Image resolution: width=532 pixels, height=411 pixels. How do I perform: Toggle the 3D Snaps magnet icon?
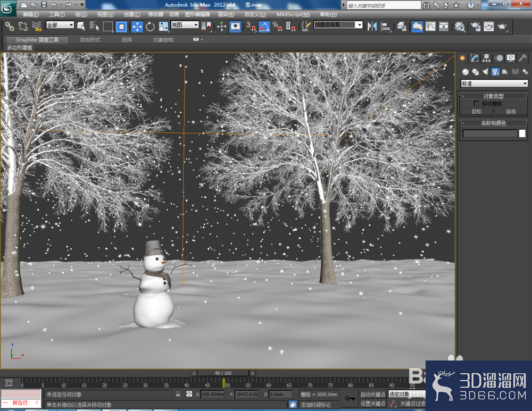coord(251,26)
